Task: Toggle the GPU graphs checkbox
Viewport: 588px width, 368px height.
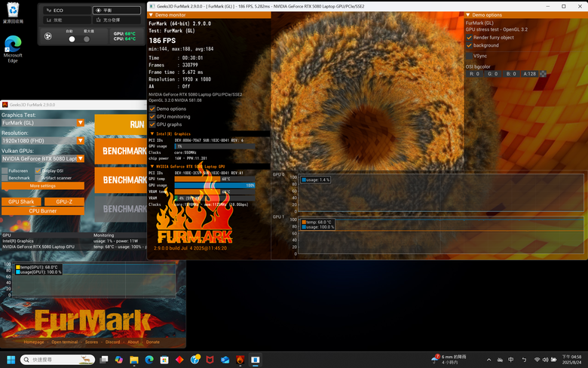Action: tap(152, 124)
